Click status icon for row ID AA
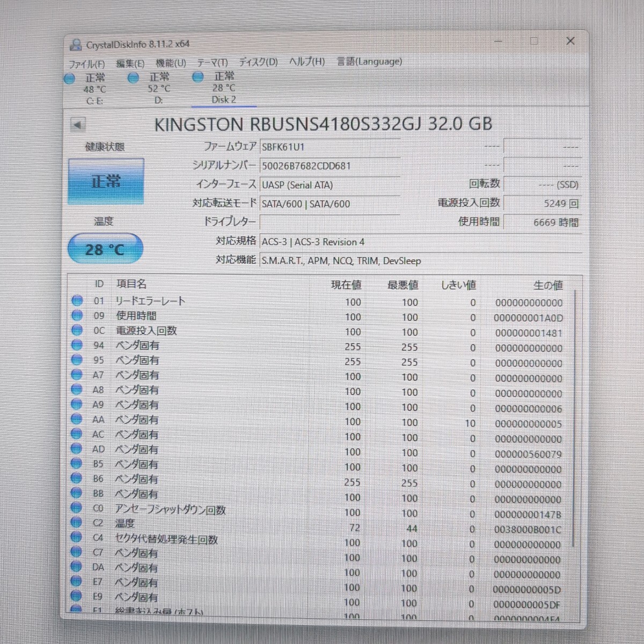 coord(77,419)
